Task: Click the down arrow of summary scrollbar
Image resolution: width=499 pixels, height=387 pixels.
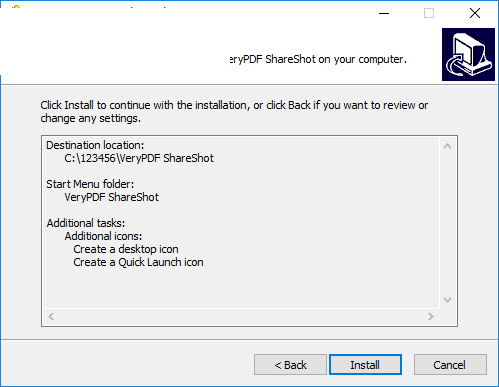Action: (447, 300)
